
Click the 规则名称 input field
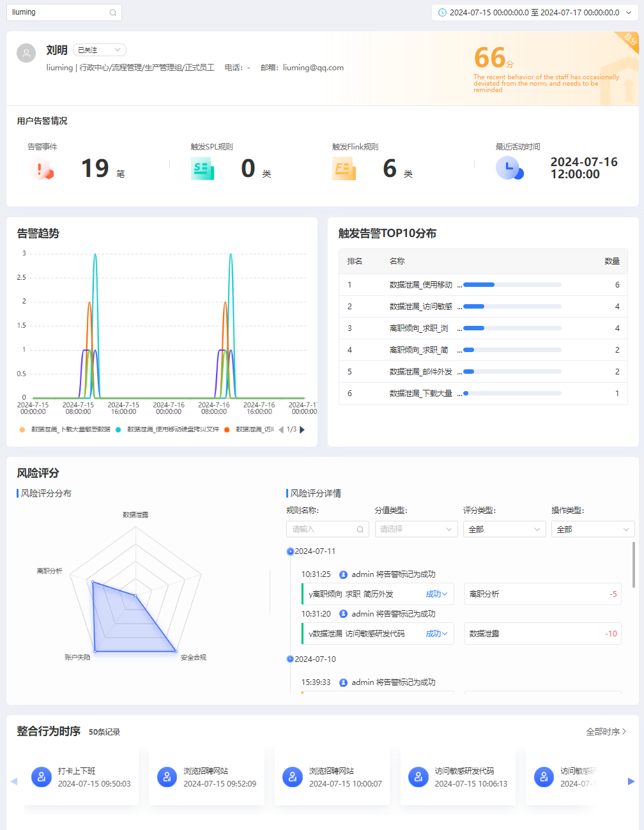pos(328,529)
